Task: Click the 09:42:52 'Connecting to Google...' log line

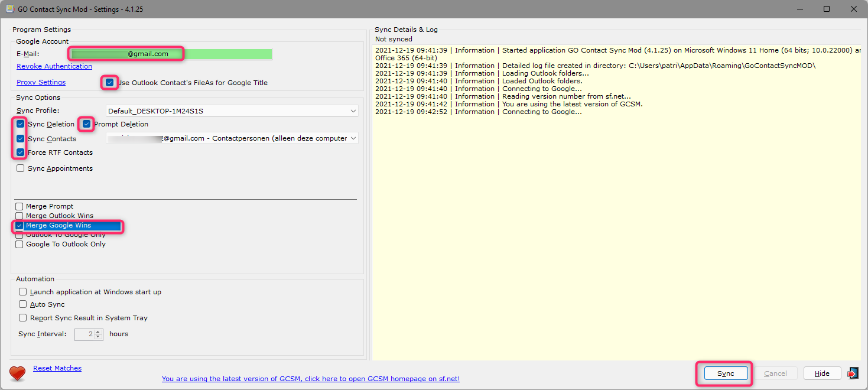Action: (x=479, y=112)
